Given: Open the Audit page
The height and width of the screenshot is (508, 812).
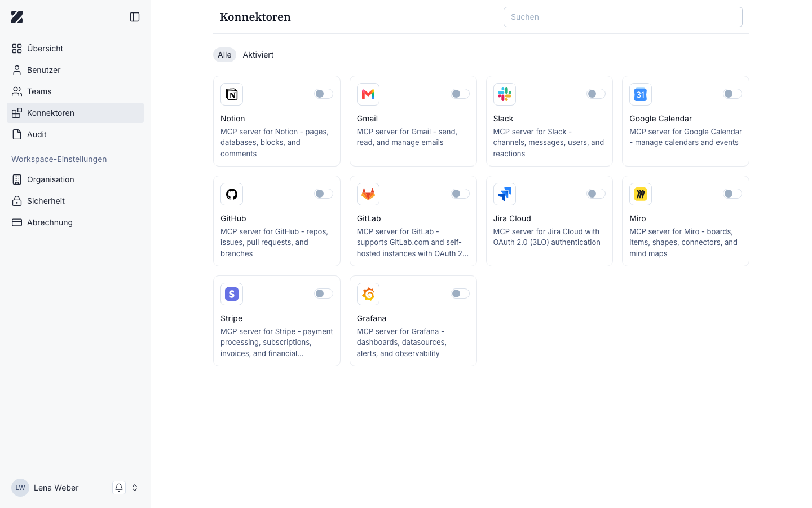Looking at the screenshot, I should (75, 134).
